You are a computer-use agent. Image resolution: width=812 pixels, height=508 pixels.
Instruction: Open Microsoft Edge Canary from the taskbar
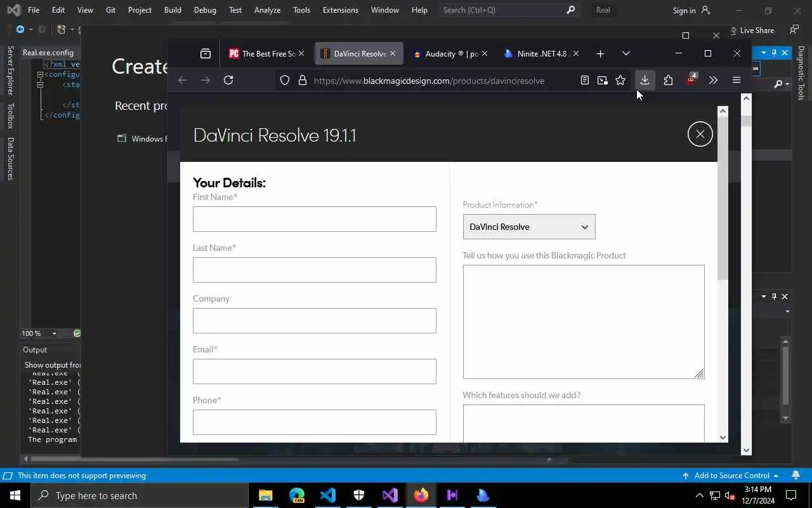click(297, 495)
